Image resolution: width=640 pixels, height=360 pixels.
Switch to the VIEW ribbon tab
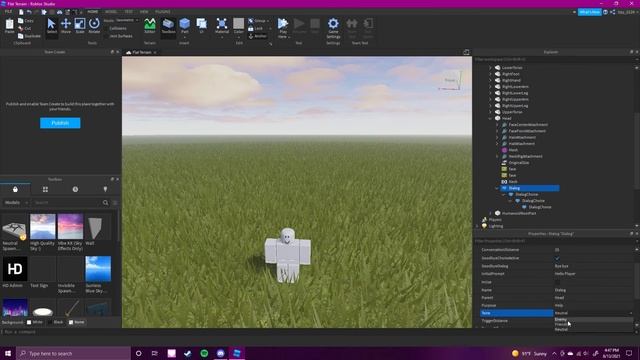[x=144, y=12]
